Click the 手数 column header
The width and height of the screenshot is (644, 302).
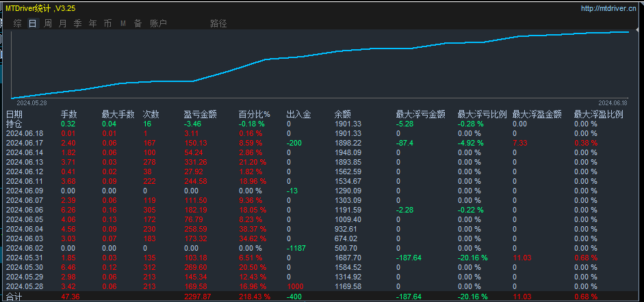[69, 114]
